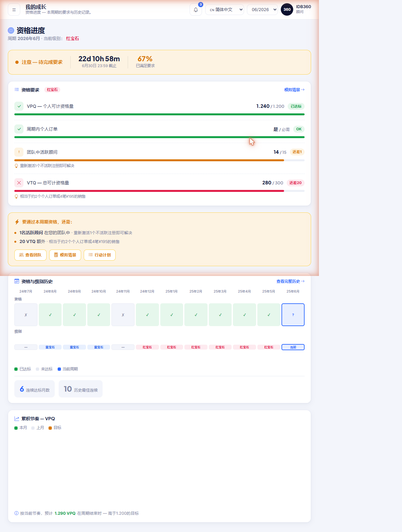Toggle the 未达标 history legend item
Screen dimensions: 402x532
click(x=44, y=369)
